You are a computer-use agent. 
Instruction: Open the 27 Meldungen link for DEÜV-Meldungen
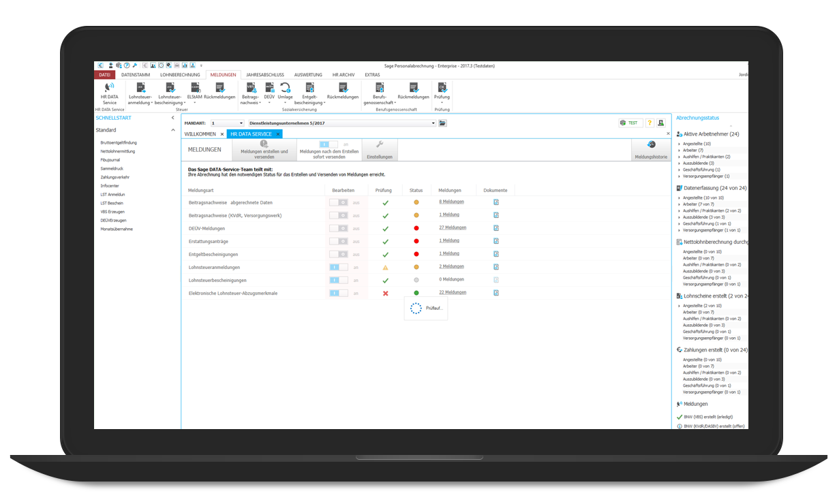(452, 228)
